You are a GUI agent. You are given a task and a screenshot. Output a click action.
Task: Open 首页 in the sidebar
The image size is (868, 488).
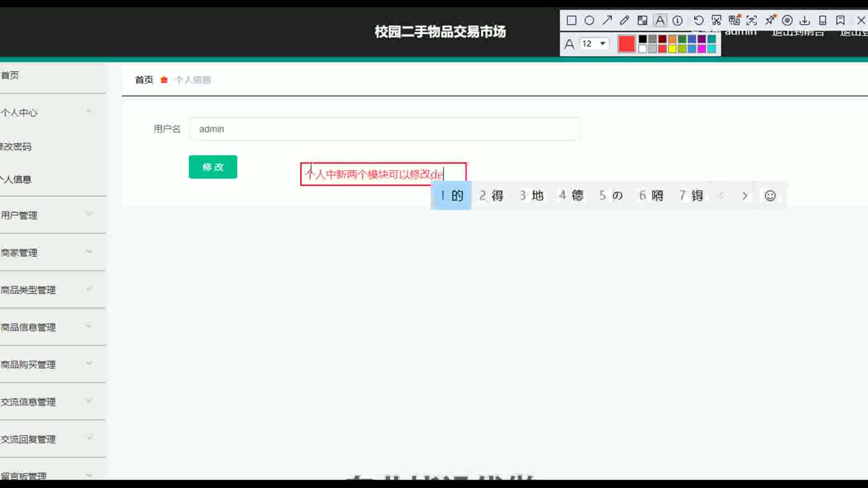(x=10, y=75)
